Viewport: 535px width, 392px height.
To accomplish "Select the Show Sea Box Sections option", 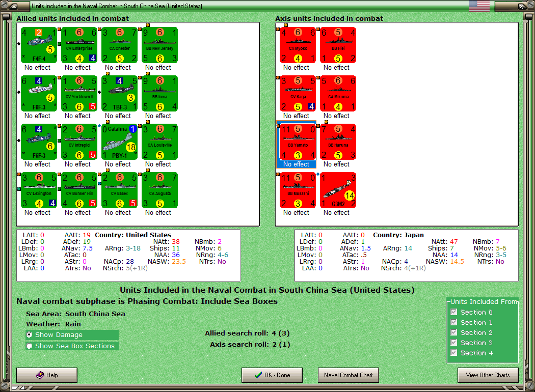I will (72, 346).
